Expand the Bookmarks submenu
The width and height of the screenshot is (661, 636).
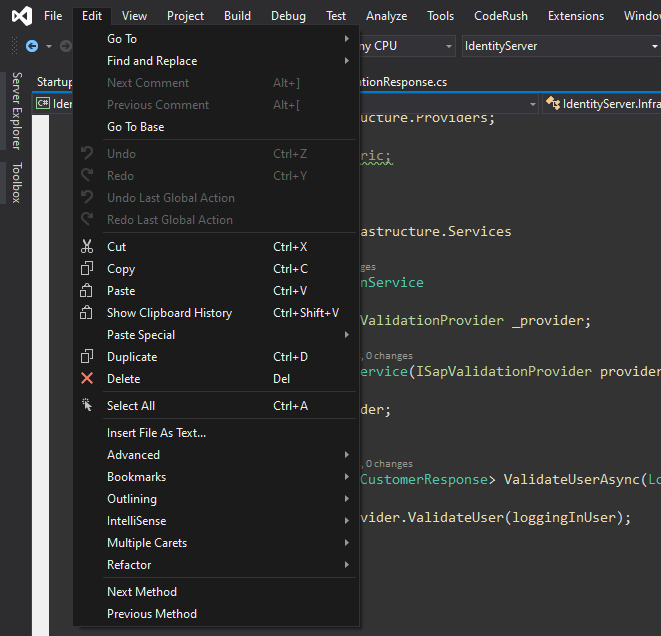pyautogui.click(x=216, y=477)
